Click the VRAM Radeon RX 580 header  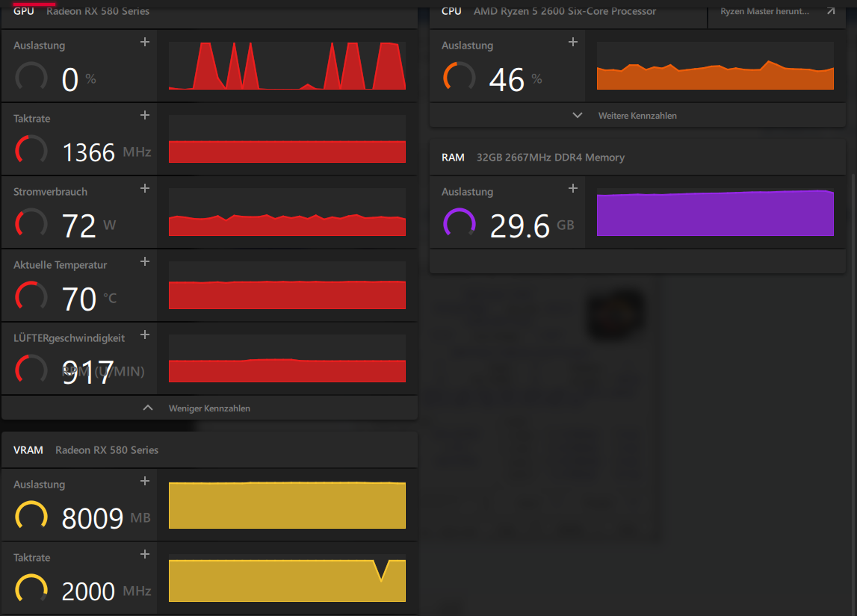pos(209,450)
